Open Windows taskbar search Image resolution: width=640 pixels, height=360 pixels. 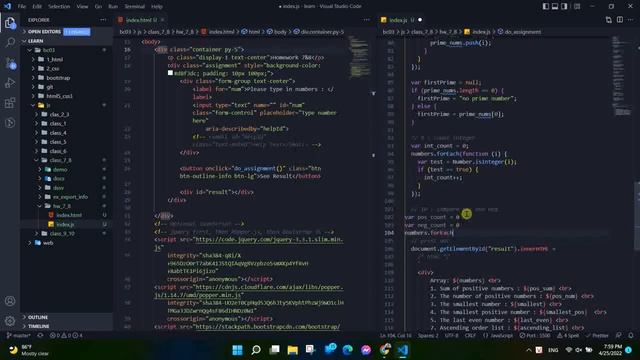256,350
